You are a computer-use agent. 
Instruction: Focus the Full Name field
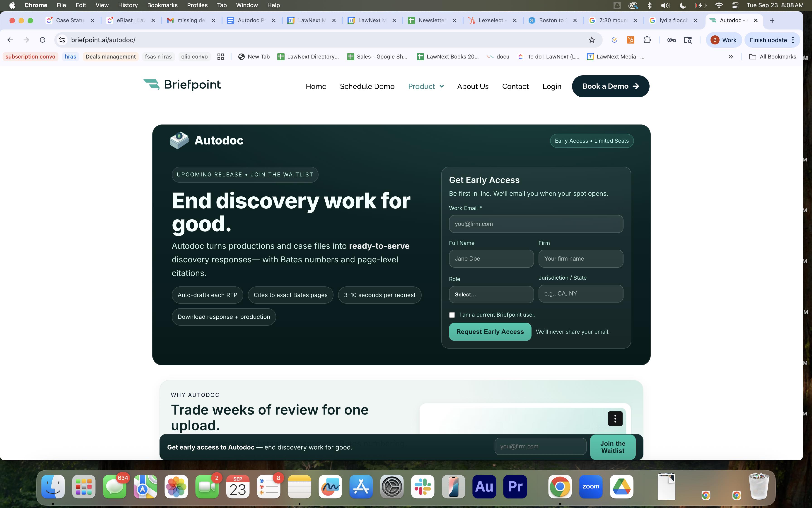pos(491,259)
